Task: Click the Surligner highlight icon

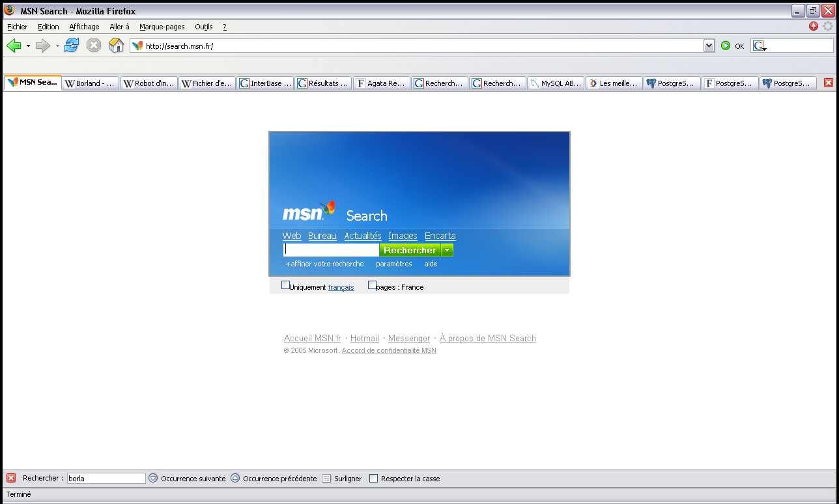Action: click(326, 479)
